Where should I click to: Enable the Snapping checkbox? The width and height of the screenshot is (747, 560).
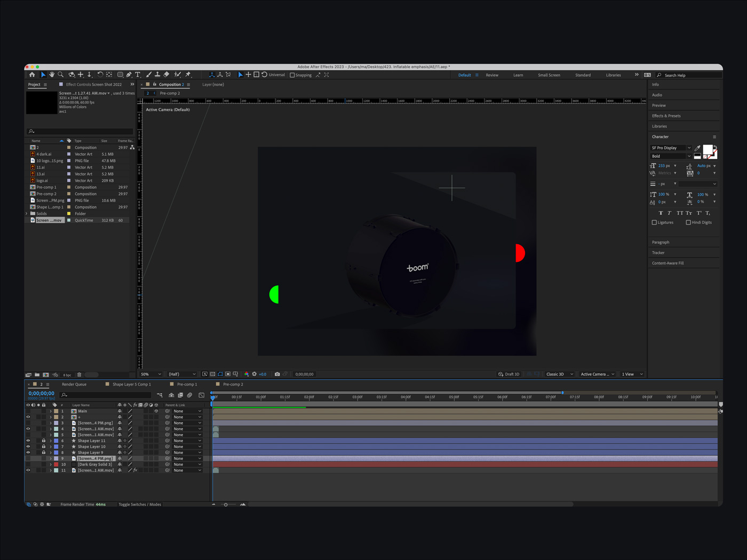click(292, 75)
